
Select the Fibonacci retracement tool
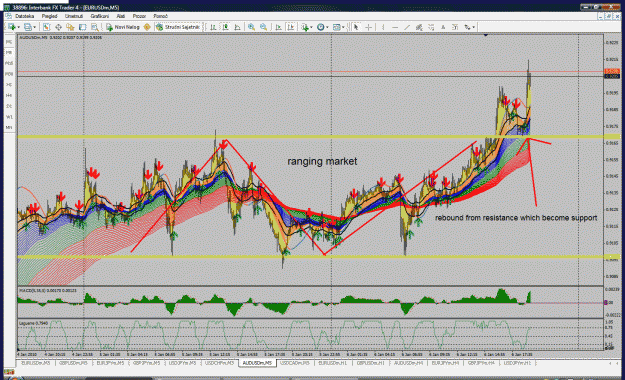click(431, 27)
